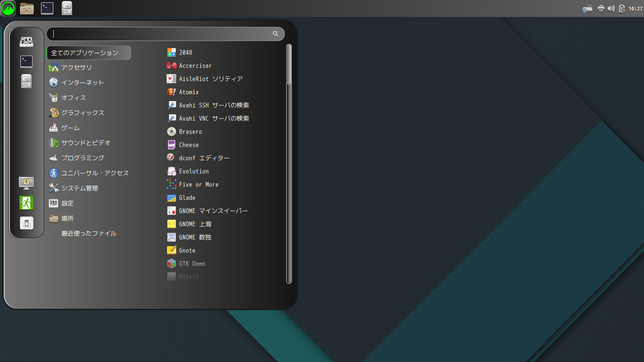Open the Evolution mail client
The image size is (644, 362).
(x=188, y=171)
